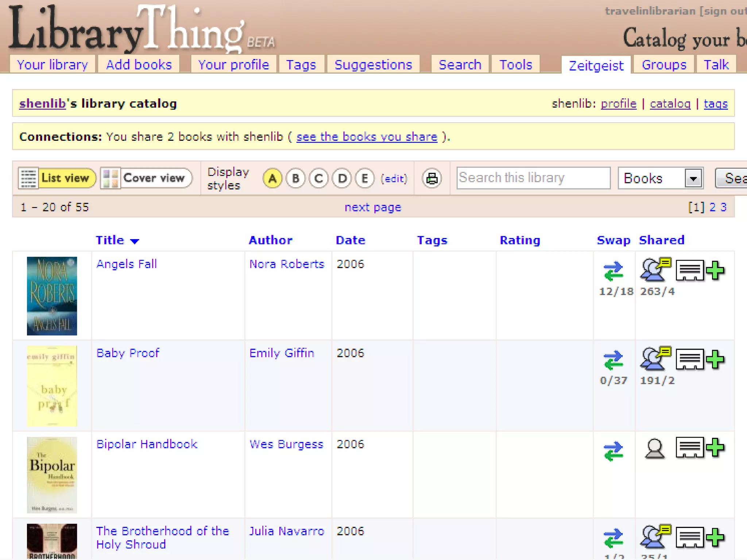747x560 pixels.
Task: Click swap arrows icon for Angels Fall
Action: pyautogui.click(x=613, y=271)
